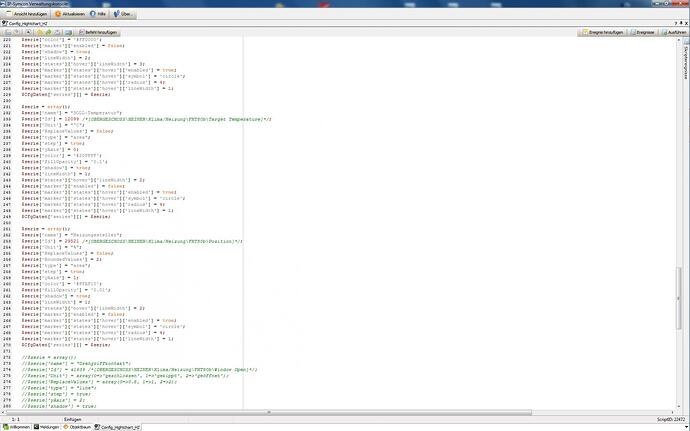This screenshot has width=690, height=431.
Task: Click the orange Aktualisieren refresh icon
Action: point(58,14)
